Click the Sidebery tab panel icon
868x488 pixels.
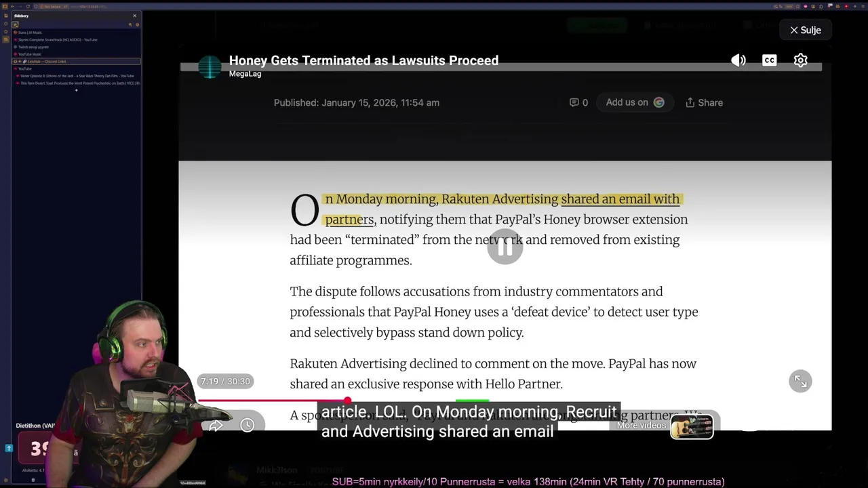tap(15, 24)
